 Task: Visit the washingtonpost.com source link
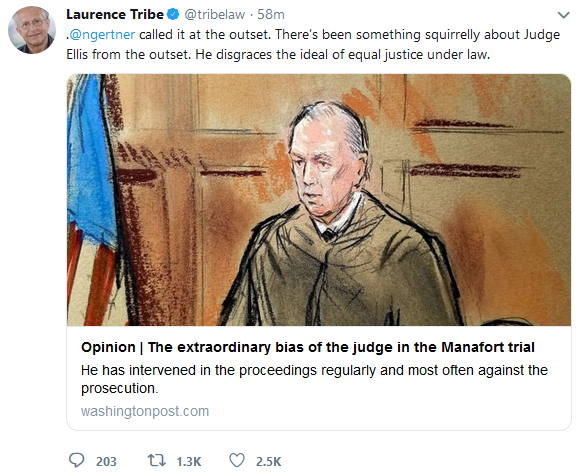(145, 411)
